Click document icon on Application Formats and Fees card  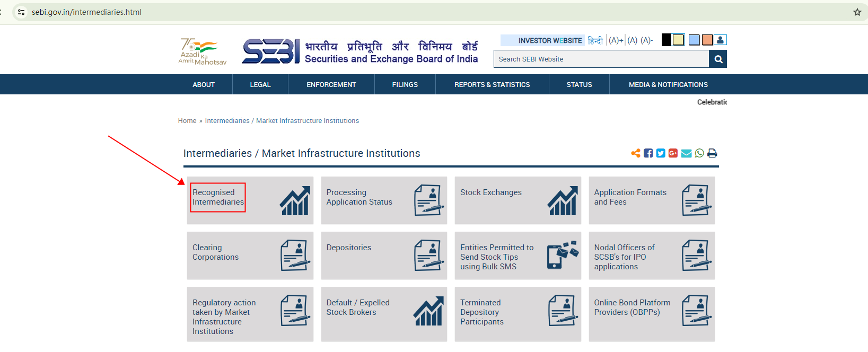coord(697,200)
